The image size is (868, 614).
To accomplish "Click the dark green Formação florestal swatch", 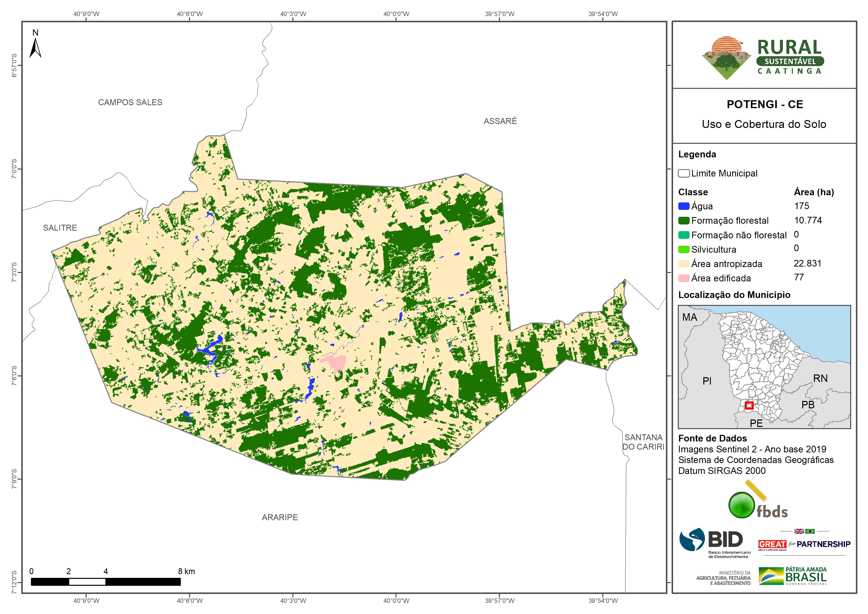I will click(x=683, y=221).
